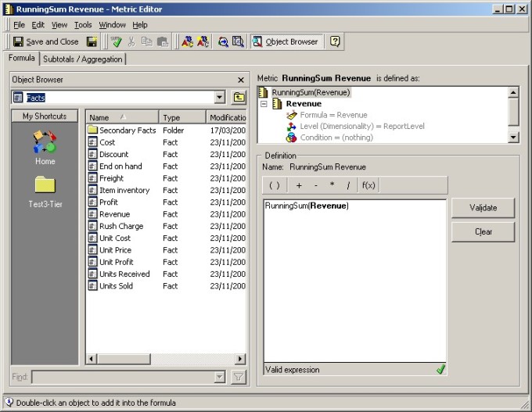532x412 pixels.
Task: Click the save disk icon beside Save and Close
Action: tap(92, 41)
